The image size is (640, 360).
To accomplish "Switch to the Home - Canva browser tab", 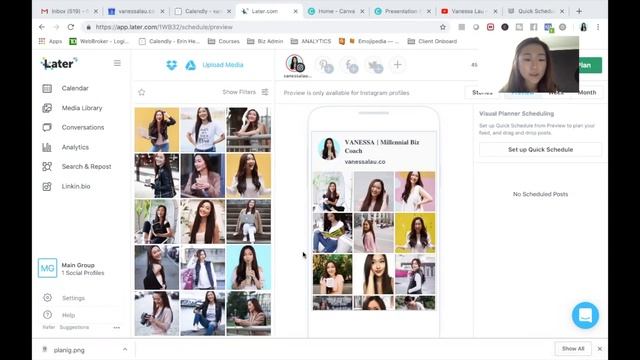I will pos(336,11).
